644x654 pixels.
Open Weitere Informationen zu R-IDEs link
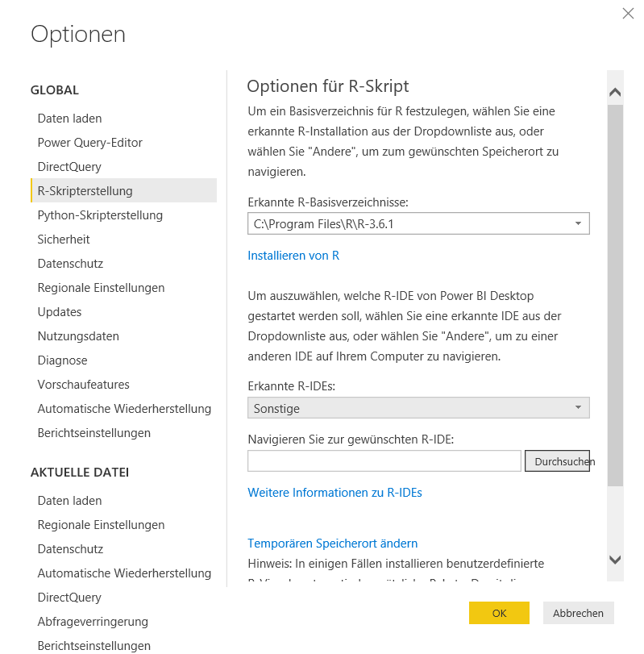coord(334,492)
